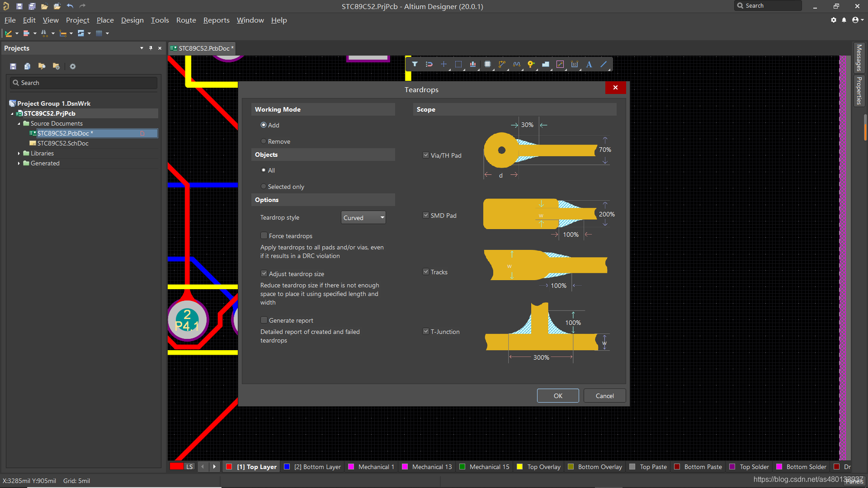Select the Remove working mode radio
The width and height of the screenshot is (868, 488).
(264, 141)
